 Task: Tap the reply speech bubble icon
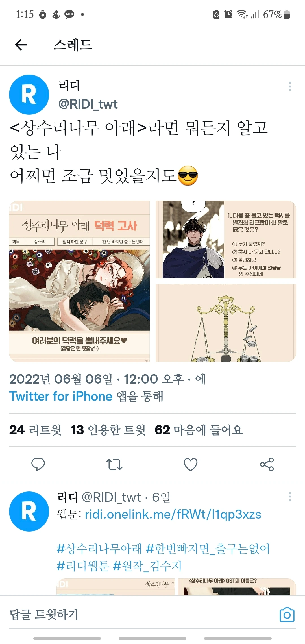(38, 464)
